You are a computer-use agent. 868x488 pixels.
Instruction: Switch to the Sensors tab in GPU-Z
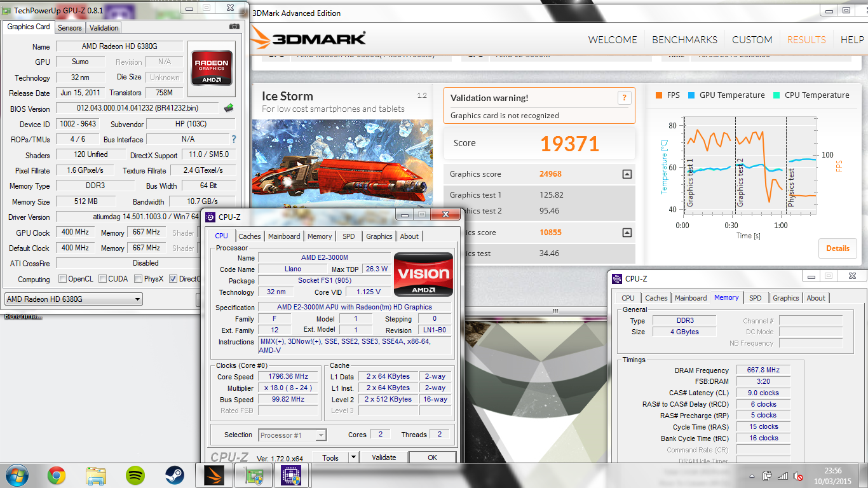point(69,28)
